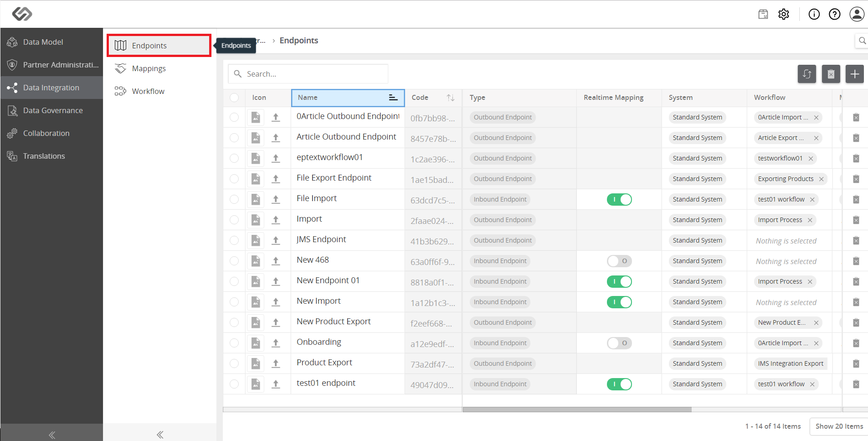Open the Mappings submenu item

pos(159,68)
